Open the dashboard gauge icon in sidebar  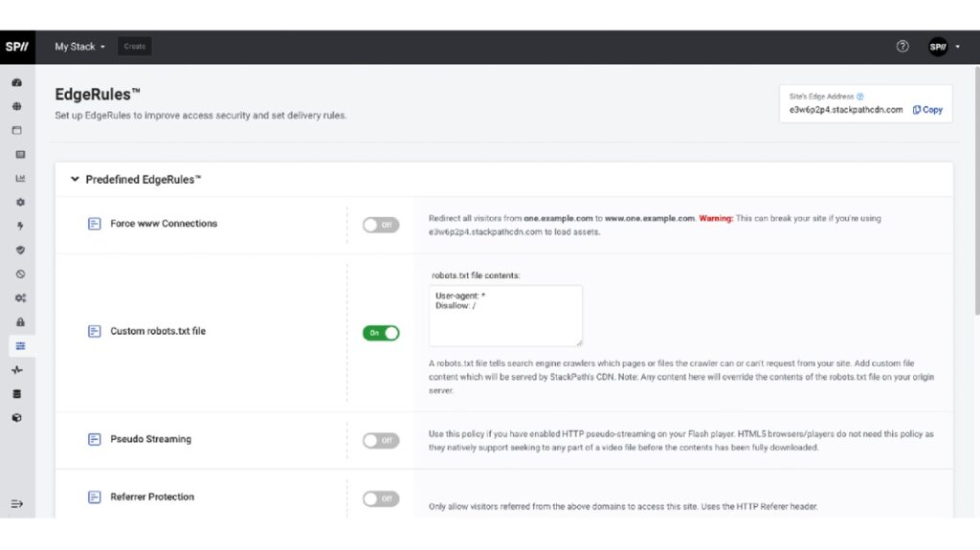tap(17, 82)
